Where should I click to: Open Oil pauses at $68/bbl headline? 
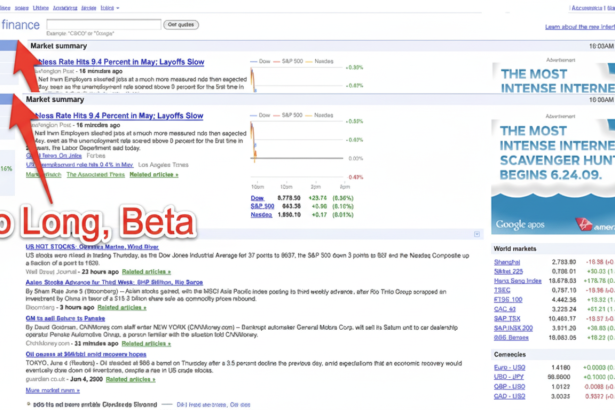pyautogui.click(x=86, y=354)
